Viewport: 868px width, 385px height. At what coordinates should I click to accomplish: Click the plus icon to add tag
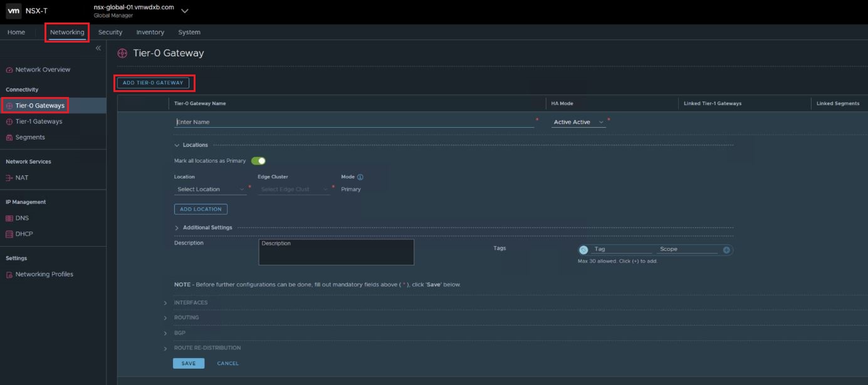726,250
